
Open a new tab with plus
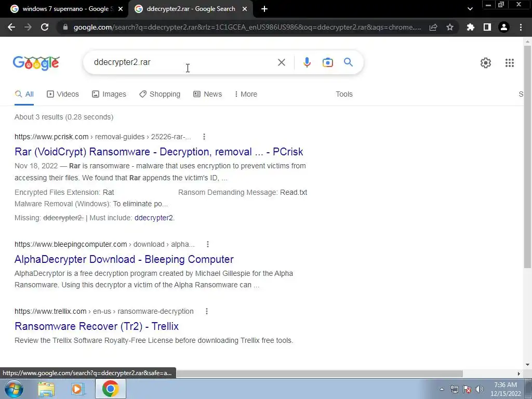click(264, 9)
